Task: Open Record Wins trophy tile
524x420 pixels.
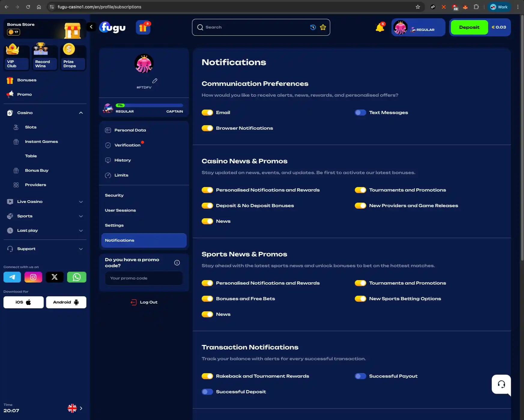Action: (44, 57)
